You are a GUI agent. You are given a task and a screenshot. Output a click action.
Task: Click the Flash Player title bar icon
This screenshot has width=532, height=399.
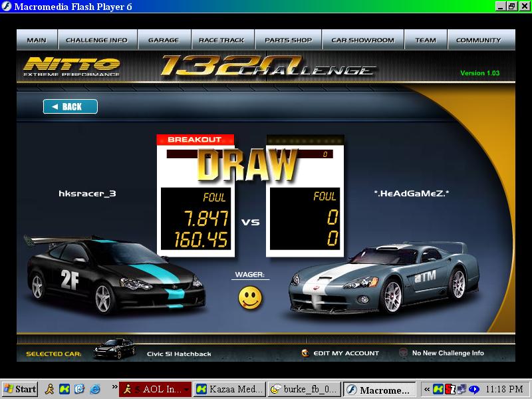click(x=7, y=7)
